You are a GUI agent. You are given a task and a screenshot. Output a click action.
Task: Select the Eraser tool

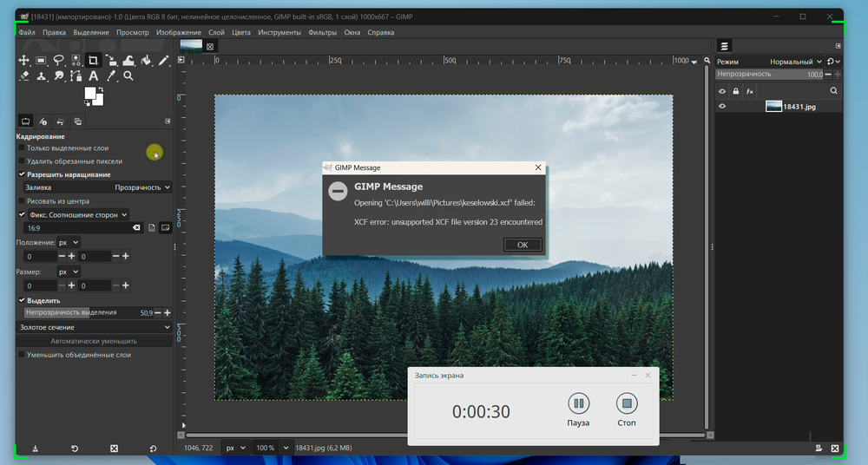(x=23, y=75)
